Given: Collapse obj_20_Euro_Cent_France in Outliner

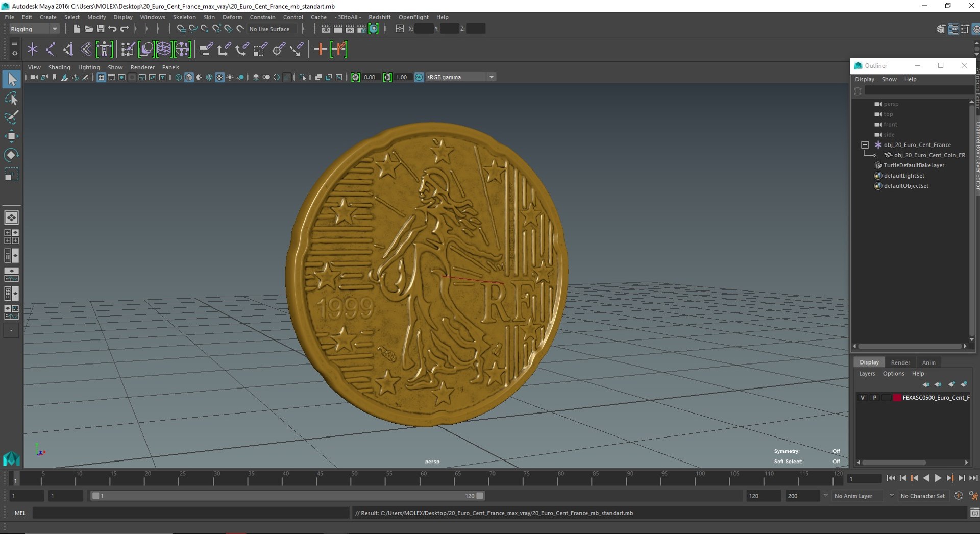Looking at the screenshot, I should [x=865, y=145].
